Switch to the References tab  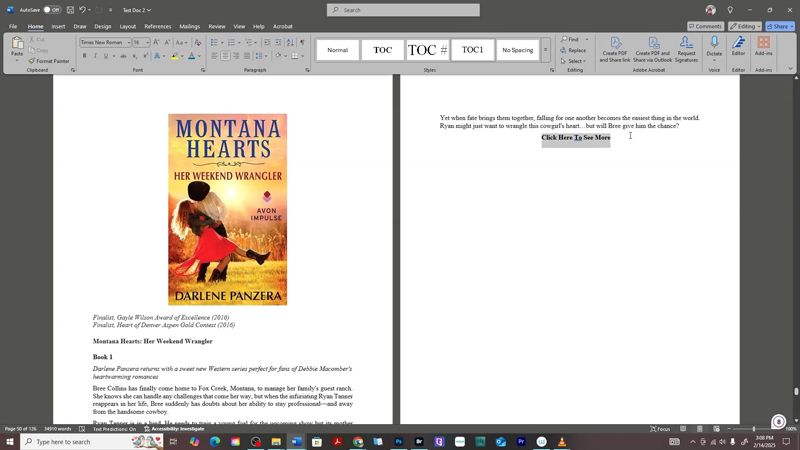click(x=158, y=27)
